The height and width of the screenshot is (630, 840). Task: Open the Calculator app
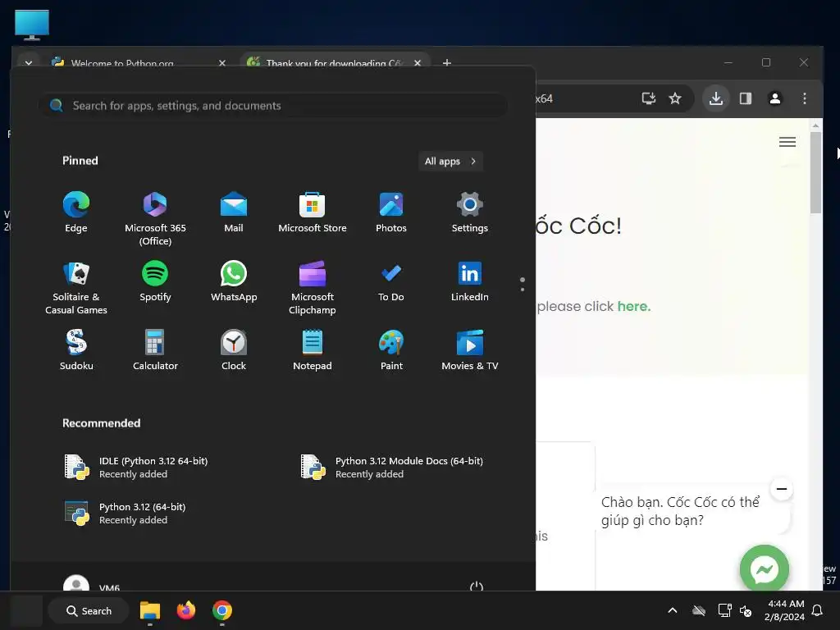coord(155,350)
